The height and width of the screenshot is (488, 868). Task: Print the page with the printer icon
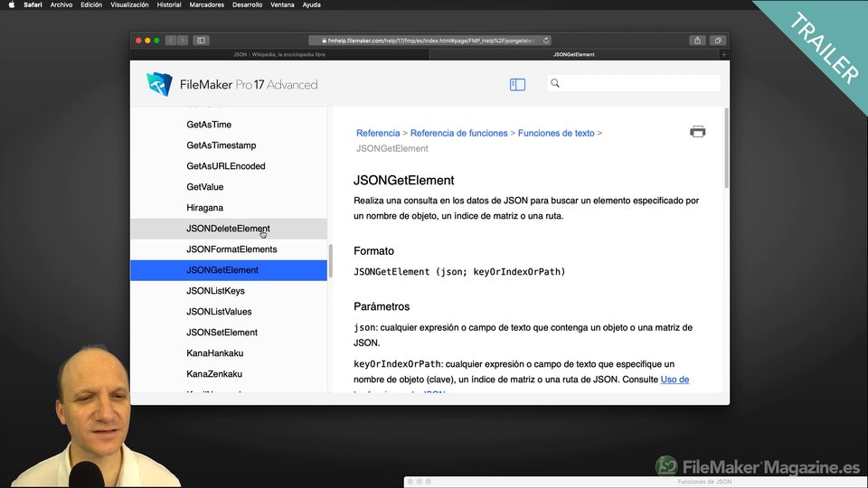pyautogui.click(x=697, y=132)
